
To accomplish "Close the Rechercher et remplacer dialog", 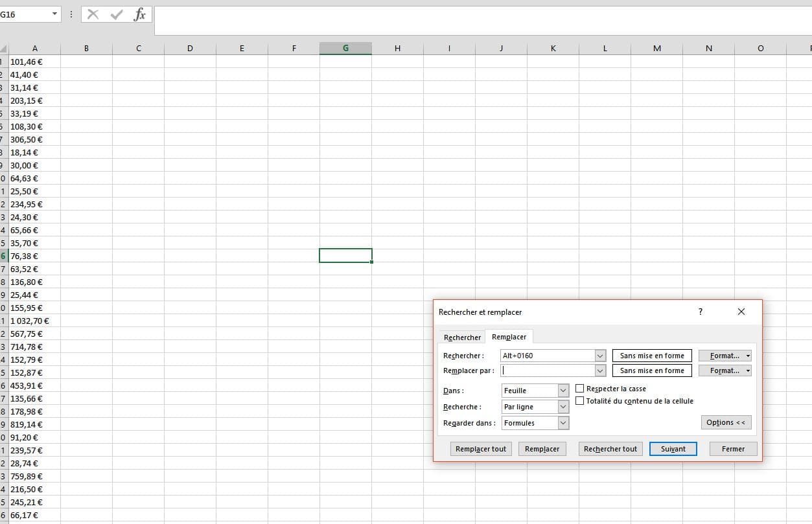I will [741, 312].
